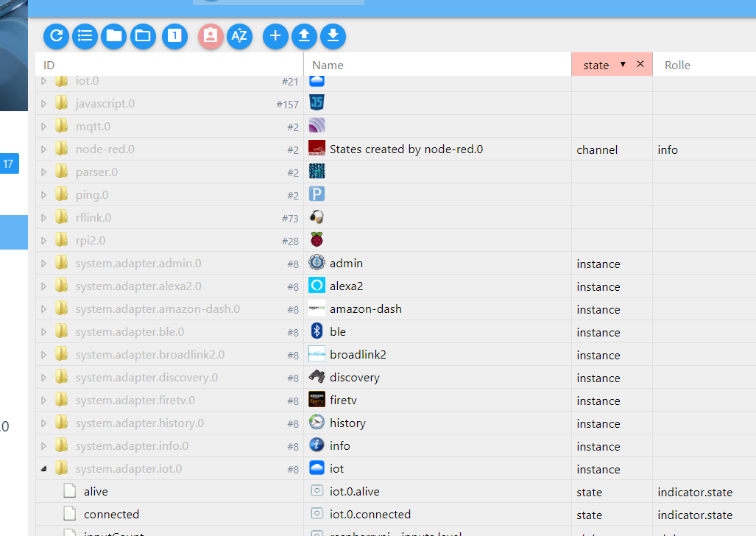Click the download objects button
Image resolution: width=756 pixels, height=536 pixels.
(x=333, y=35)
